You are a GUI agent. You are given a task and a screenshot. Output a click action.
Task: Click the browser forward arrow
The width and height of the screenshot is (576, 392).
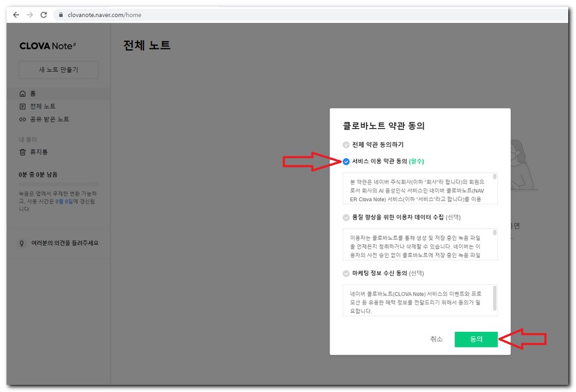point(29,14)
